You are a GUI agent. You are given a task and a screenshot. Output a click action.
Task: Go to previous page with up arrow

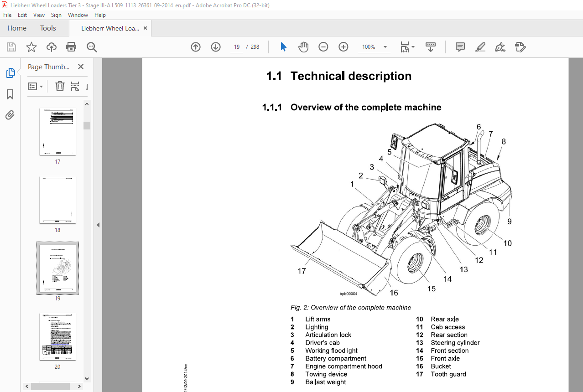pos(196,47)
